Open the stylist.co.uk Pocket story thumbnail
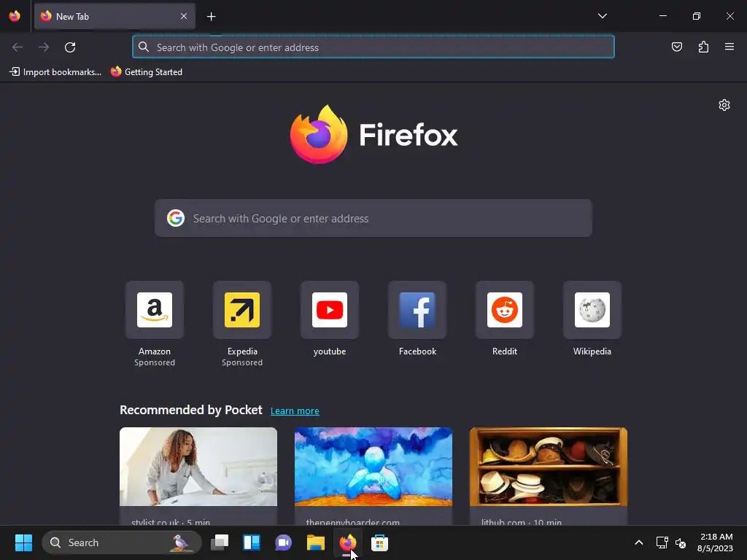Screen dimensions: 747x560 198,467
